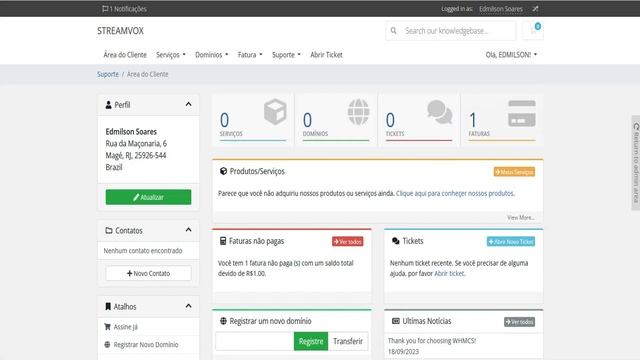
Task: Click the user icon in Perfil panel header
Action: pos(108,105)
